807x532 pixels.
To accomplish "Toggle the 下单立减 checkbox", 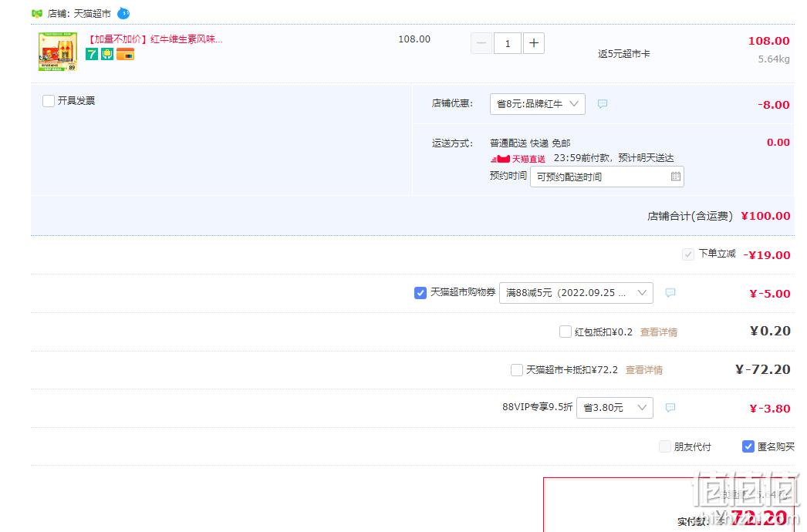I will (x=688, y=254).
